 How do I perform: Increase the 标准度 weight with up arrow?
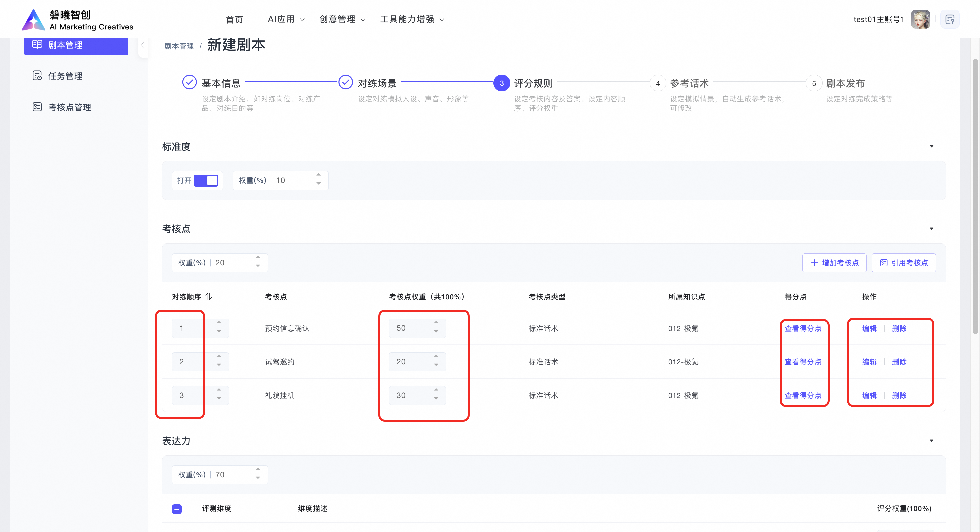(318, 175)
